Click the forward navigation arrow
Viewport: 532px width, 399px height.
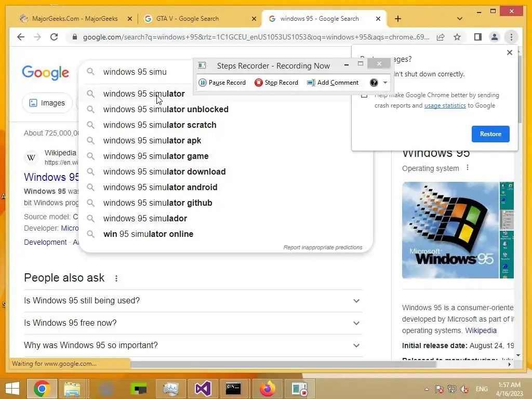(37, 37)
